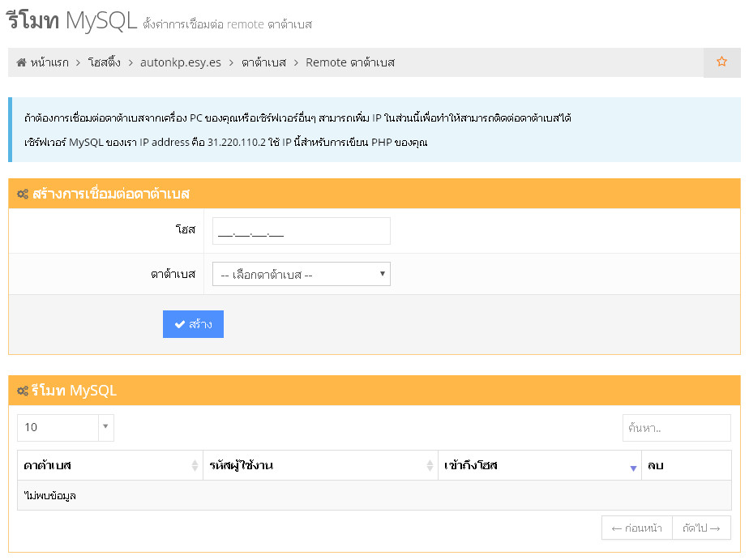Open the rows-per-page dropdown showing 10

point(65,427)
